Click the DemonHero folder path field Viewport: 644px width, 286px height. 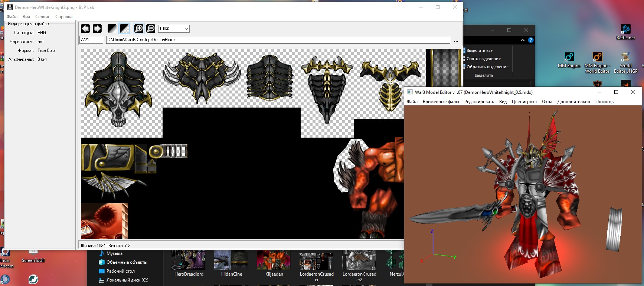pos(278,40)
